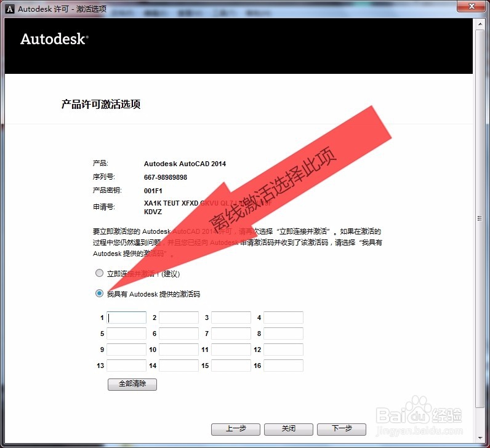The height and width of the screenshot is (448, 490).
Task: Click activation code field 13
Action: 126,366
